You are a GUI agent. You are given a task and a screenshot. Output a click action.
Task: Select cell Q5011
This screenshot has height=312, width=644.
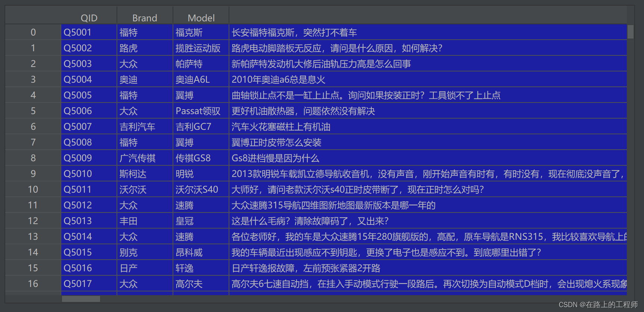click(89, 190)
